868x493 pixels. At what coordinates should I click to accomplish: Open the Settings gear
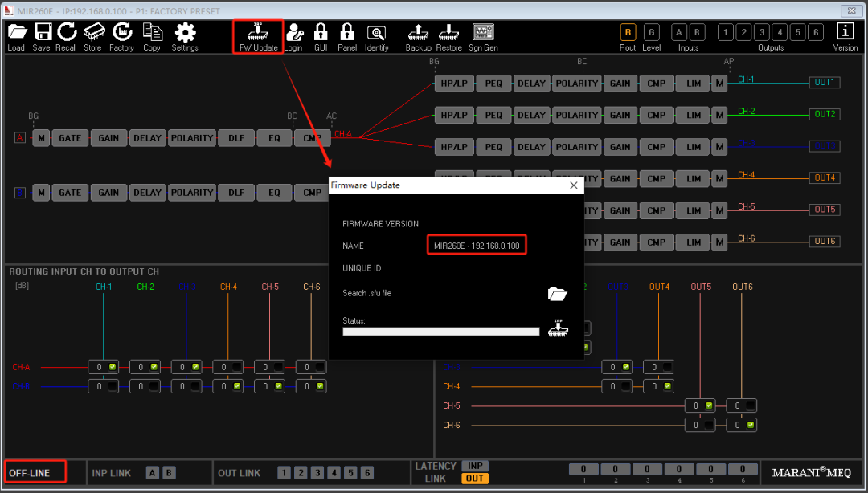(x=185, y=32)
